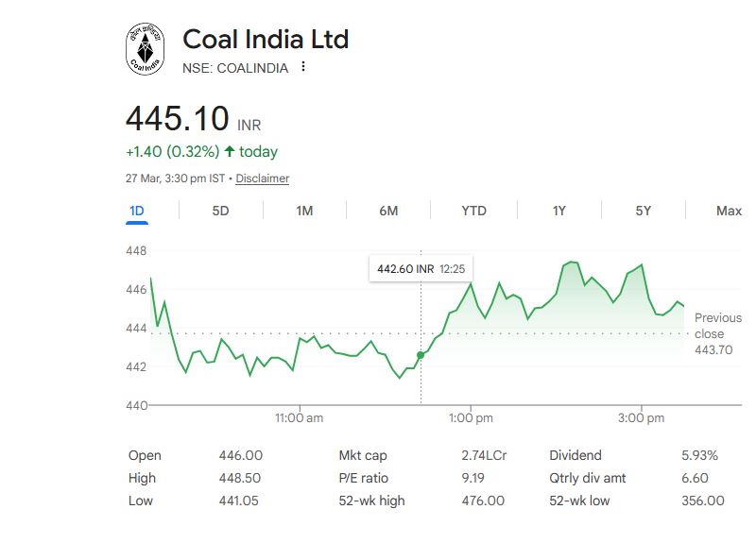Click the Mkt cap 2.74LCr value

[x=484, y=455]
